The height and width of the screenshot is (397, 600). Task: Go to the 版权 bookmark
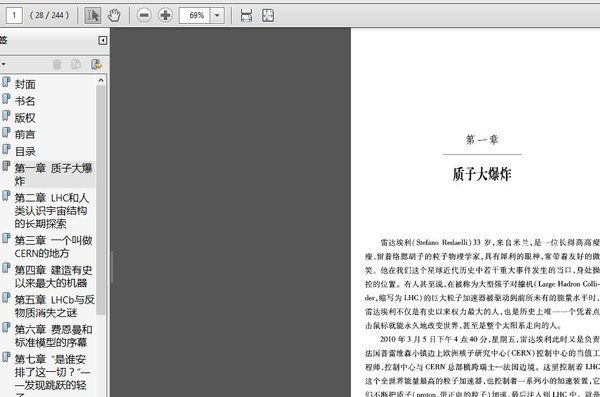click(x=25, y=118)
